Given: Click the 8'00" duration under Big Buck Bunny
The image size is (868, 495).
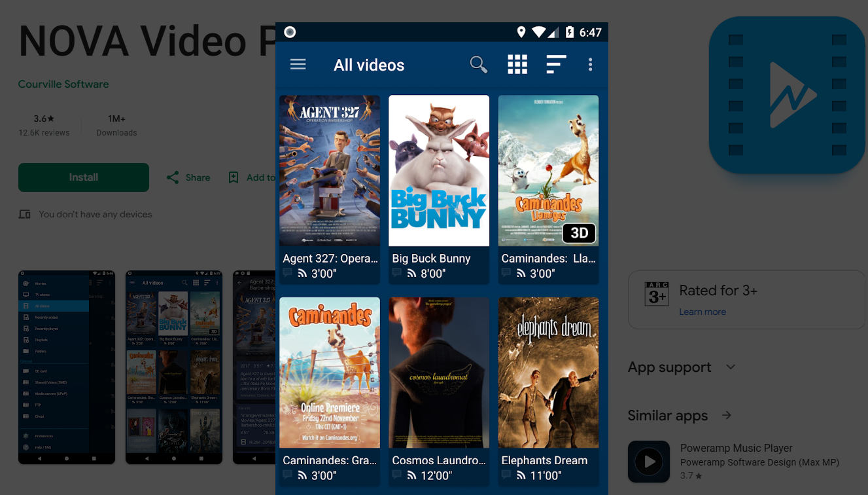Looking at the screenshot, I should point(433,274).
